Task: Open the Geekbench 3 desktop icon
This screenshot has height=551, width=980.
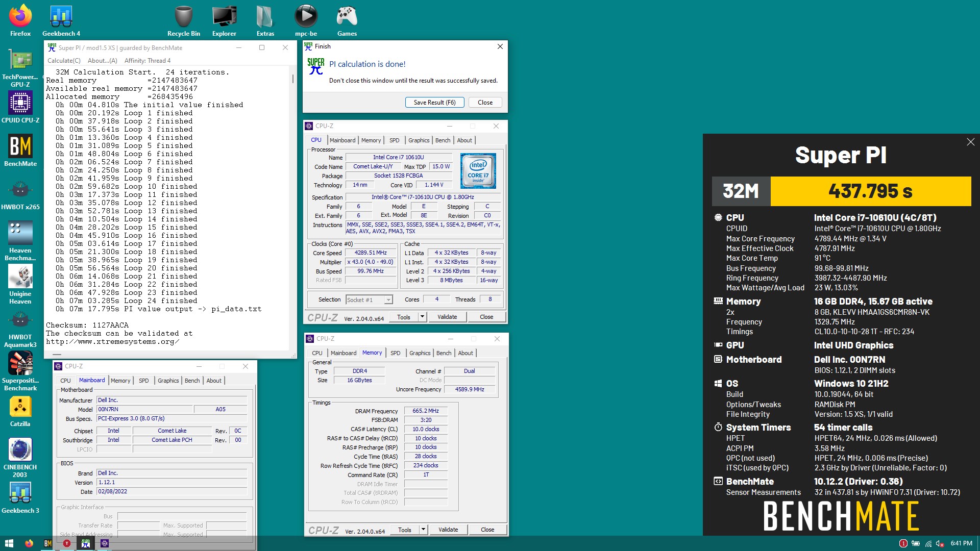Action: (20, 497)
